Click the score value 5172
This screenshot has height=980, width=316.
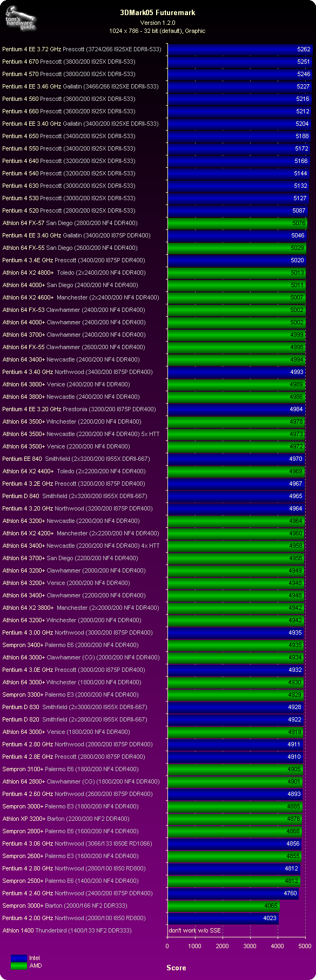pos(301,148)
